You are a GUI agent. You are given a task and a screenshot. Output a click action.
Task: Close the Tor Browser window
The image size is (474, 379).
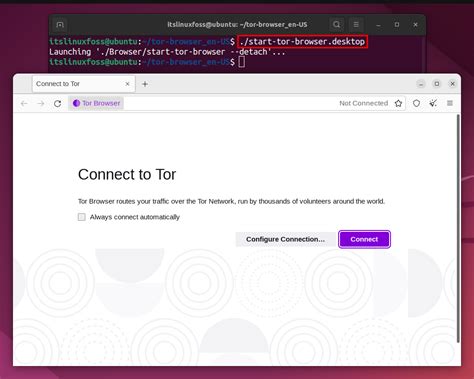pyautogui.click(x=452, y=84)
